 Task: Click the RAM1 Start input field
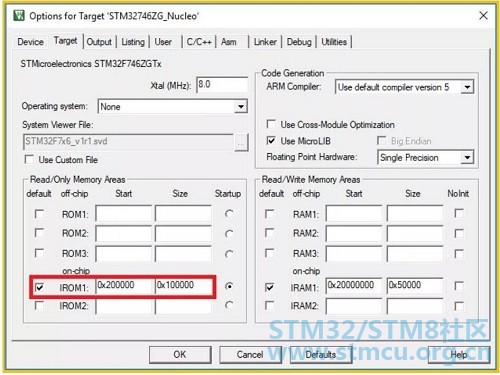pos(354,213)
